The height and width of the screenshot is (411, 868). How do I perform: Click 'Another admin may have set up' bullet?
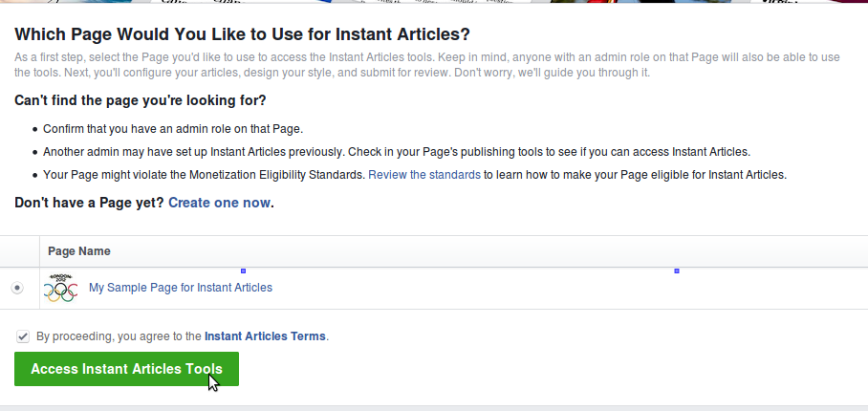pyautogui.click(x=397, y=152)
